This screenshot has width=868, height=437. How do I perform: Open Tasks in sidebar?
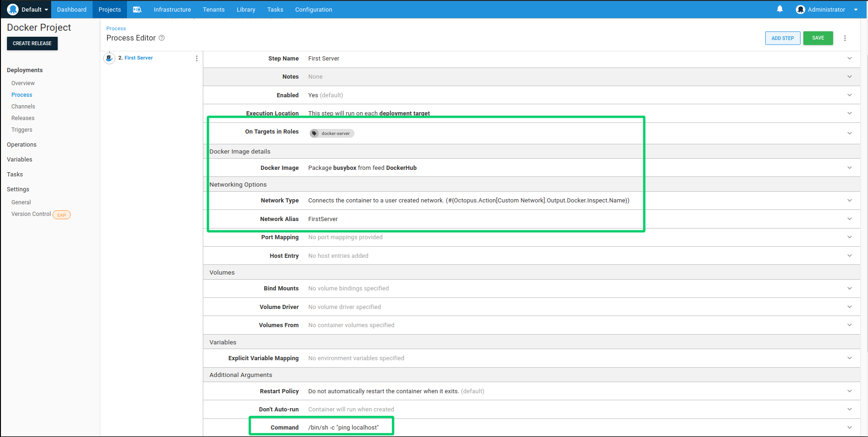(14, 175)
